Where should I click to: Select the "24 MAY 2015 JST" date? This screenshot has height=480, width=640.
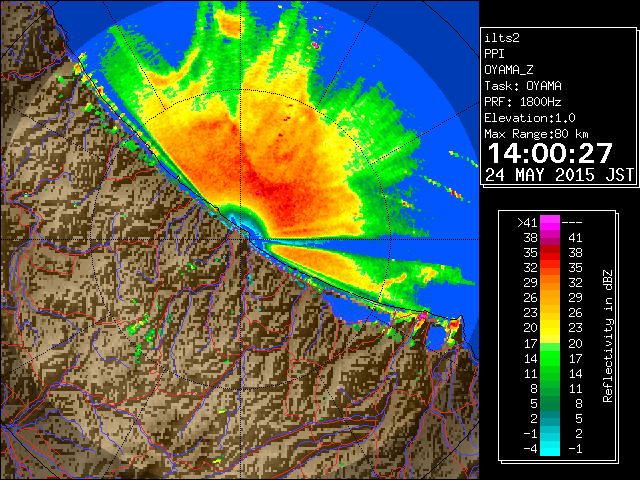coord(560,175)
